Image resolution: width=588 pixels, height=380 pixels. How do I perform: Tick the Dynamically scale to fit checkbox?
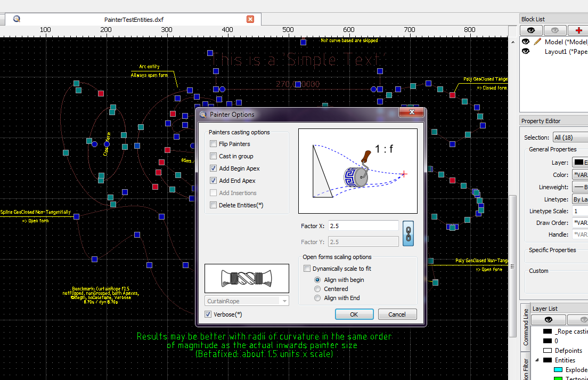(x=307, y=269)
